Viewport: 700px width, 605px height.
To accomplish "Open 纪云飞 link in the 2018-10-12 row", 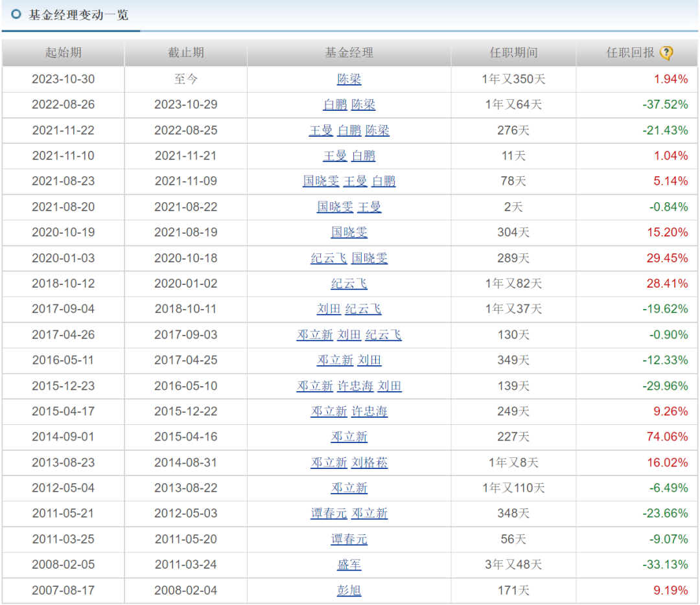I will pyautogui.click(x=349, y=284).
